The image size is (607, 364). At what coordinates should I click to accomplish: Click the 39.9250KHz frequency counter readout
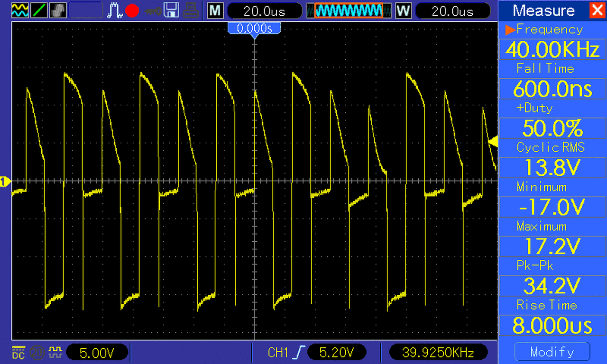(x=438, y=353)
